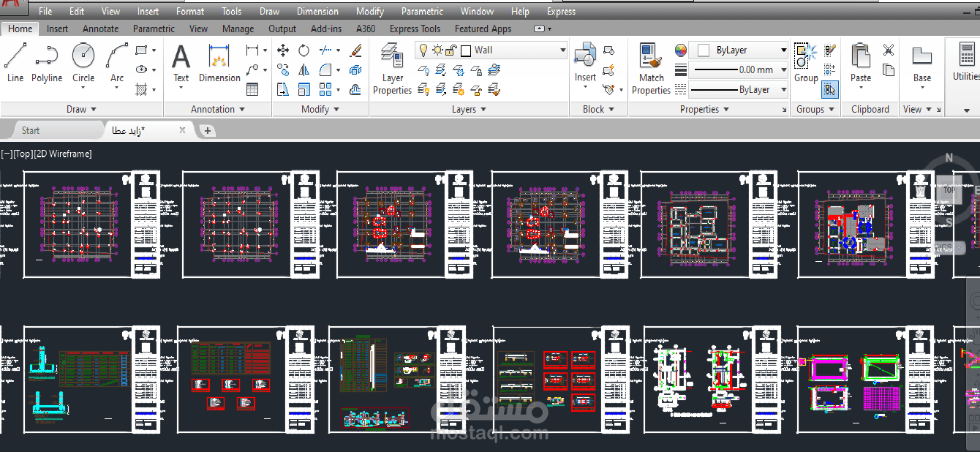Toggle layer freeze sun icon
This screenshot has height=452, width=980.
[x=437, y=50]
